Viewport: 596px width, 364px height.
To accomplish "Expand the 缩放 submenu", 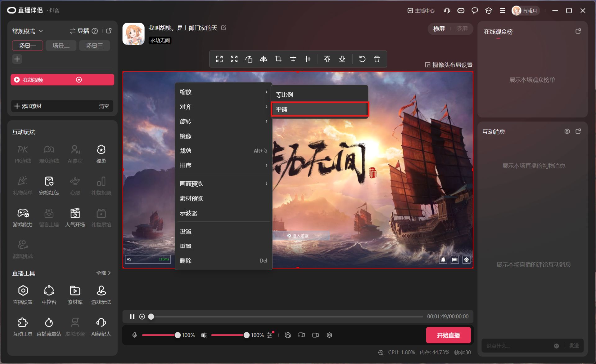I will pyautogui.click(x=223, y=92).
